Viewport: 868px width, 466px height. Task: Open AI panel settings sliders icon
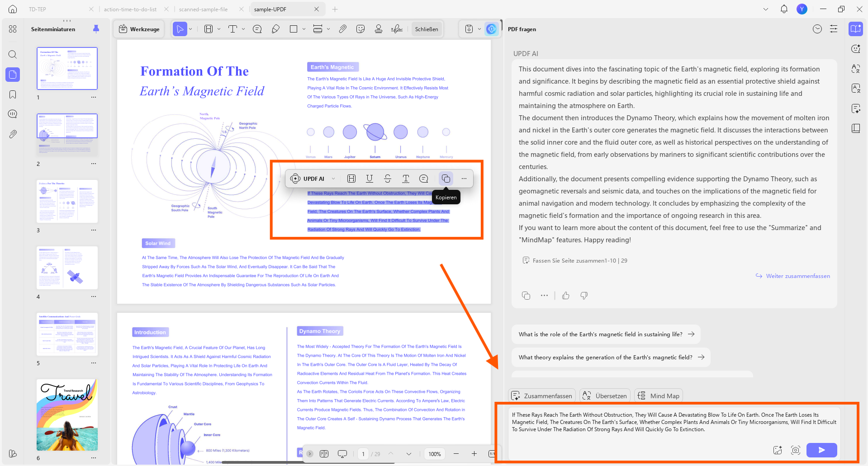834,29
